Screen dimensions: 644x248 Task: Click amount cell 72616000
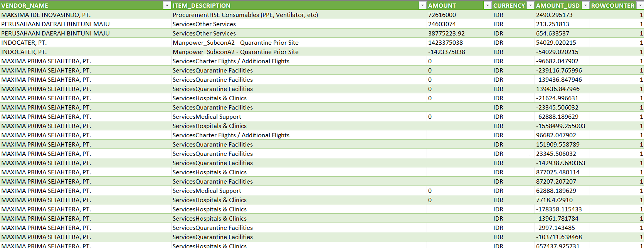tap(459, 15)
